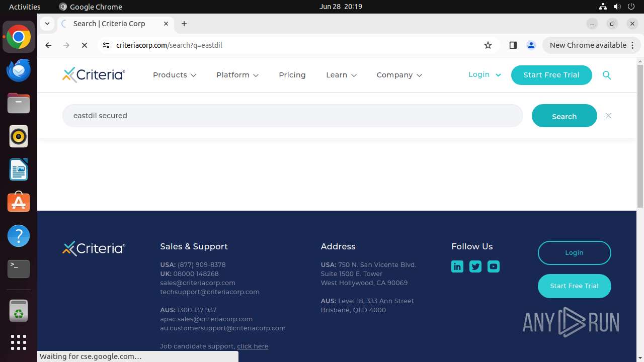Click the Criteria logo in header

pos(94,75)
